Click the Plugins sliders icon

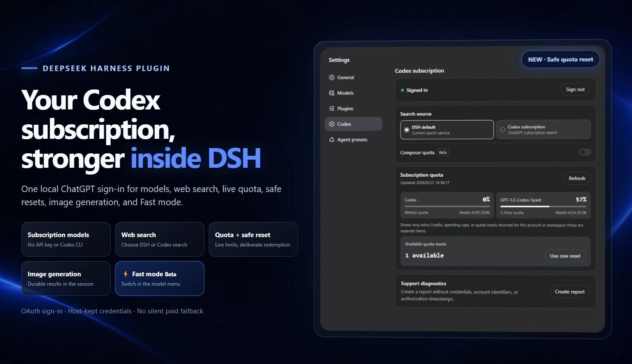(332, 109)
